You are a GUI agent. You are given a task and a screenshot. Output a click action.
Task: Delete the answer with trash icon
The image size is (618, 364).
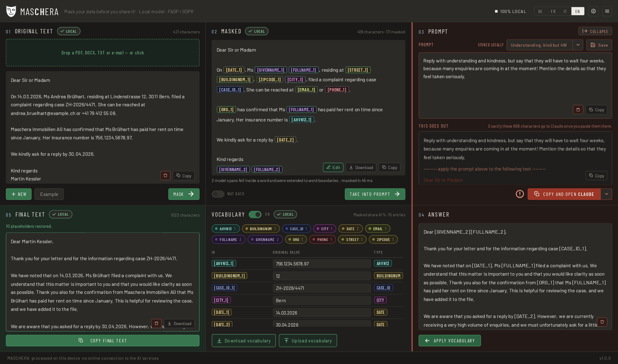click(602, 322)
